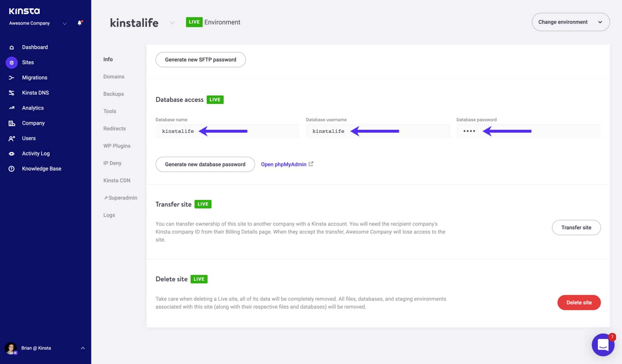Open Kinsta DNS page
Viewport: 622px width, 364px height.
point(35,93)
